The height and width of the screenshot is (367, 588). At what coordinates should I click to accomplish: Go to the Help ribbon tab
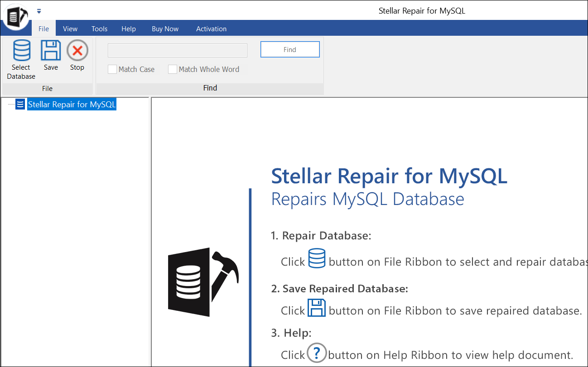click(129, 29)
